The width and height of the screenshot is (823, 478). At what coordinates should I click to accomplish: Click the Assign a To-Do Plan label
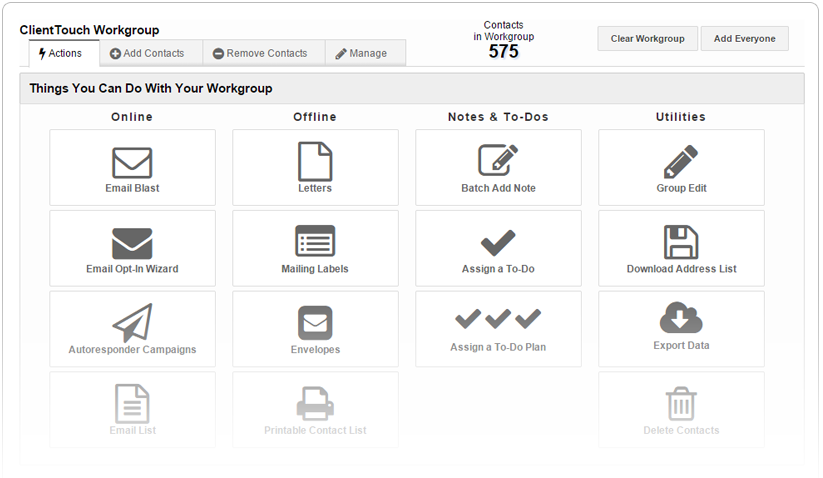[x=498, y=347]
